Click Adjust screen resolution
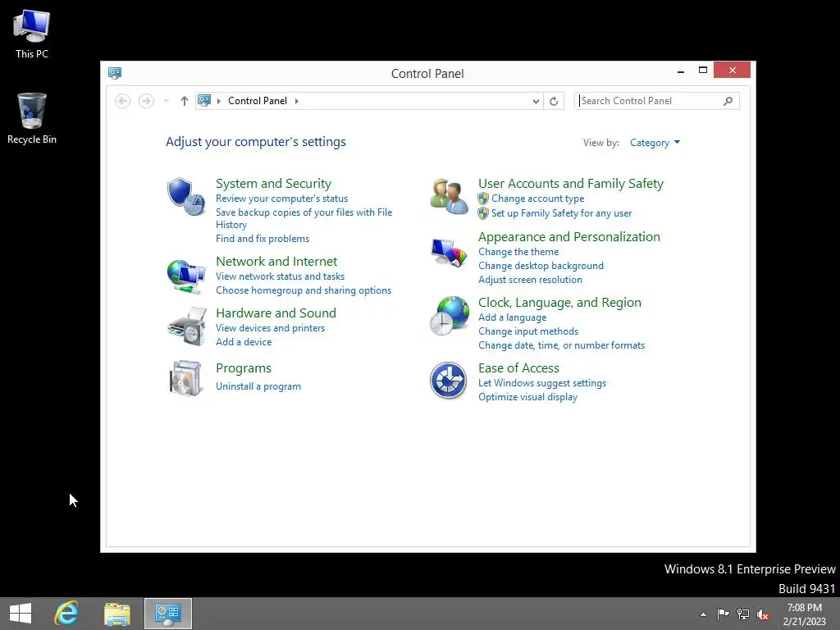Image resolution: width=840 pixels, height=630 pixels. coord(530,280)
